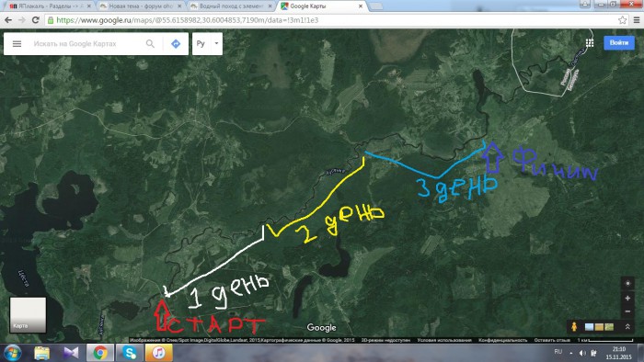Click the search magnifier icon
Screen dimensions: 644x362
click(x=150, y=43)
